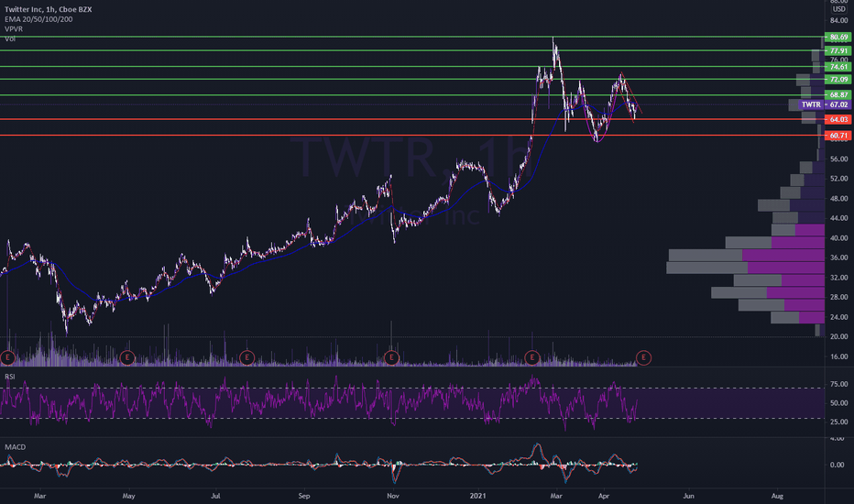The image size is (854, 504).
Task: Click the 20.00 price on the price axis
Action: [838, 336]
